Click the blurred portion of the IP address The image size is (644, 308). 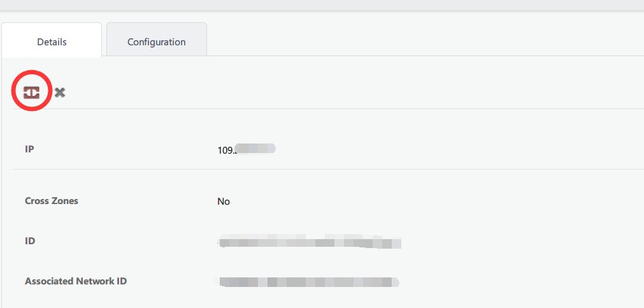point(256,149)
